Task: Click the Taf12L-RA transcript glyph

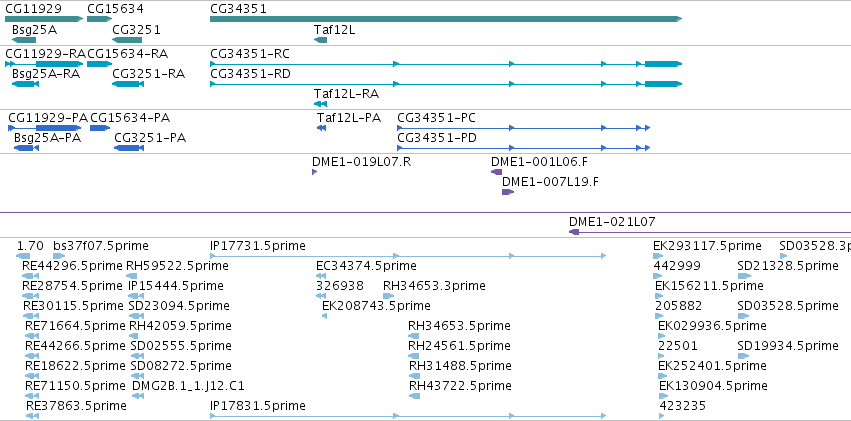Action: click(x=320, y=104)
